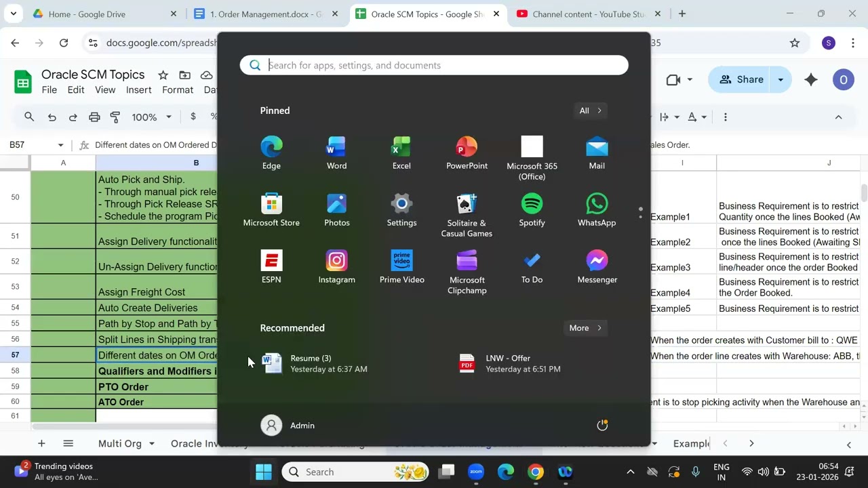Add a new sheet with the plus button

pyautogui.click(x=41, y=443)
